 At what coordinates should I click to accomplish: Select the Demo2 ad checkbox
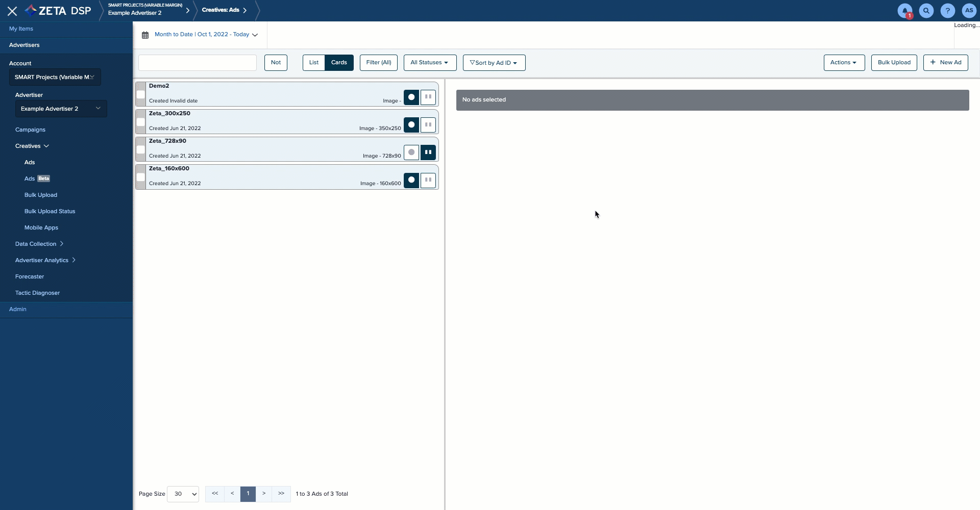pyautogui.click(x=140, y=94)
